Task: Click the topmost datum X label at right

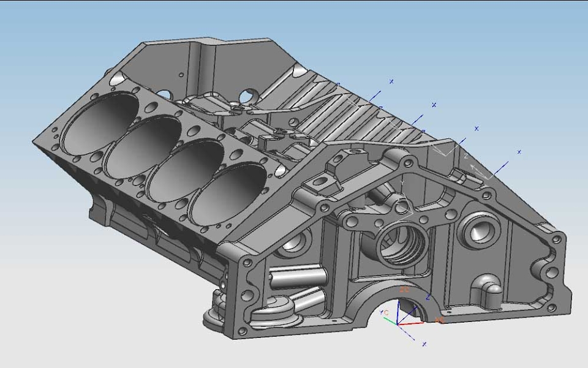Action: click(x=391, y=81)
